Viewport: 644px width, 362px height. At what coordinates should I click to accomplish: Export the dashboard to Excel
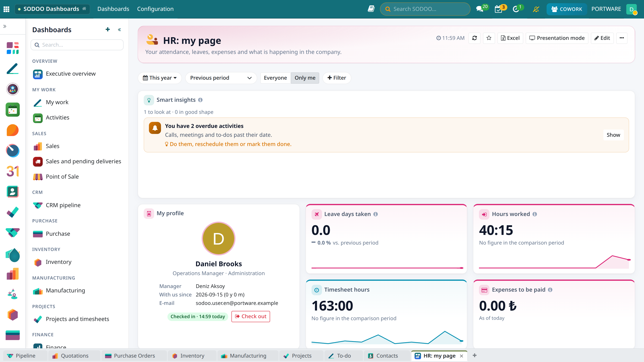(x=510, y=38)
